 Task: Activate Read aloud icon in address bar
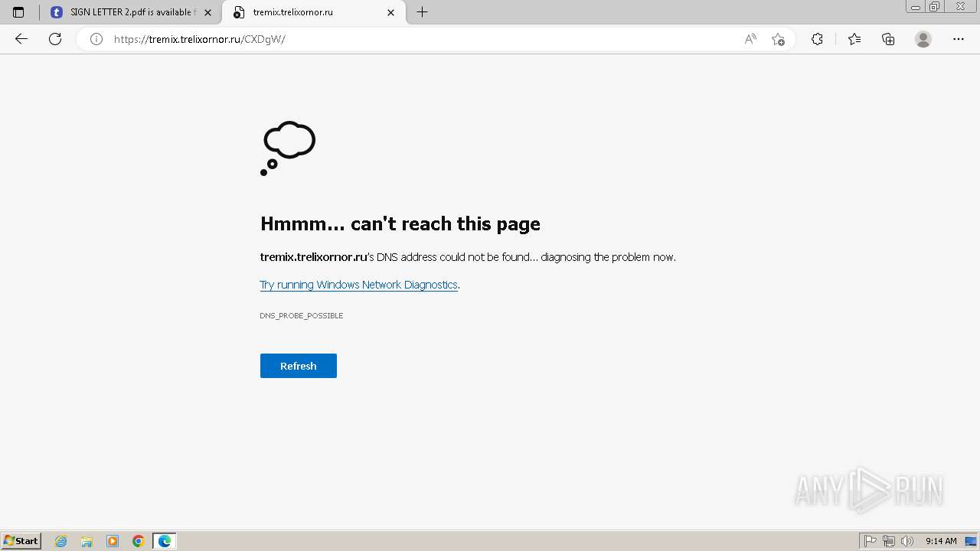(x=750, y=39)
